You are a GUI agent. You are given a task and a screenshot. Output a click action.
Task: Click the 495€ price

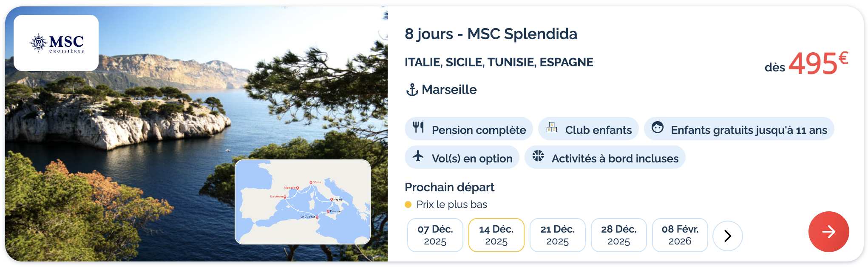coord(813,64)
